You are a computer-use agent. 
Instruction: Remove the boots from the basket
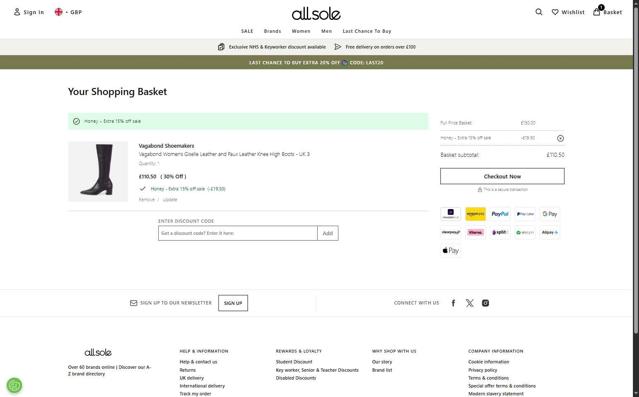pos(147,199)
